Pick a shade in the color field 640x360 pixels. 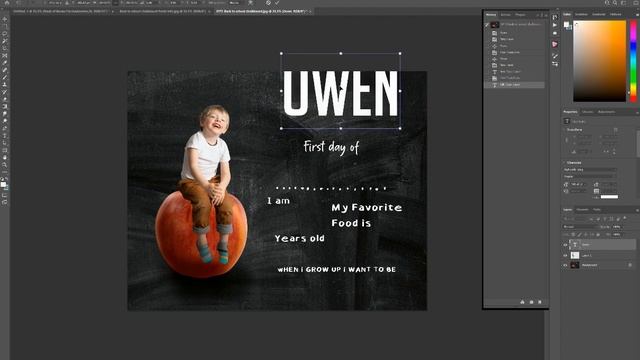(x=599, y=61)
